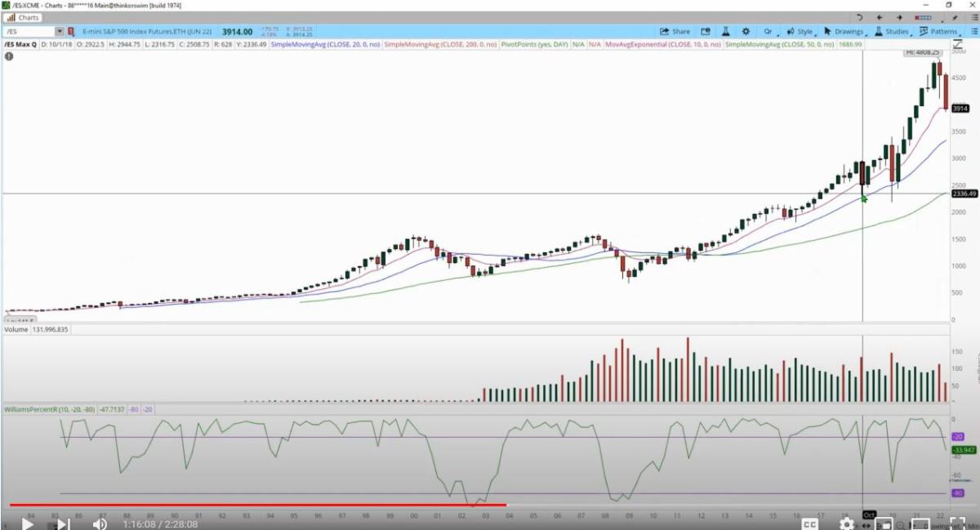Click the PivotPoints (yes, DAY) label
Viewport: 980px width, 530px height.
[535, 44]
